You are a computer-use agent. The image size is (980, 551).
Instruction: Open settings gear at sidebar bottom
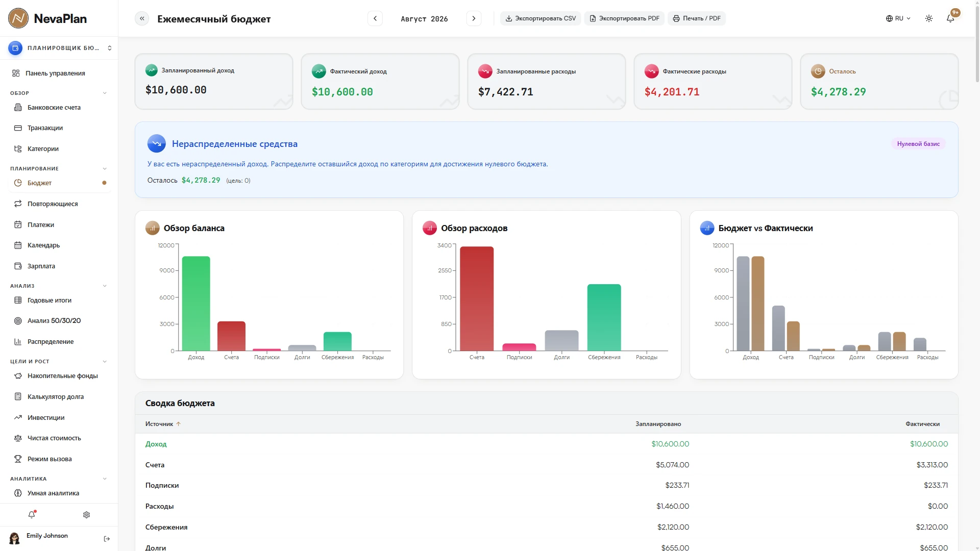pos(86,515)
